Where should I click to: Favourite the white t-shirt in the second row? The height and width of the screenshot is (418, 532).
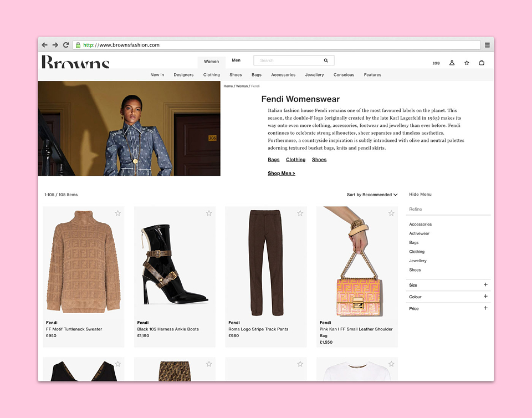pos(392,364)
